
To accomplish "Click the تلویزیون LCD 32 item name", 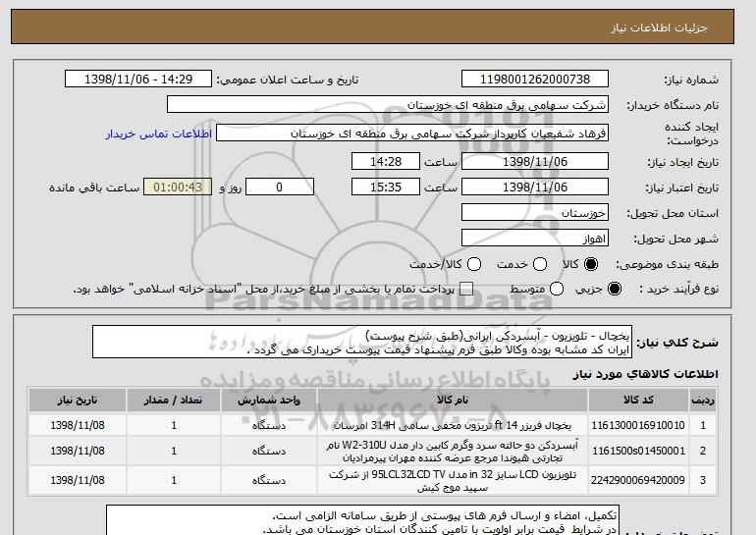I will 453,481.
